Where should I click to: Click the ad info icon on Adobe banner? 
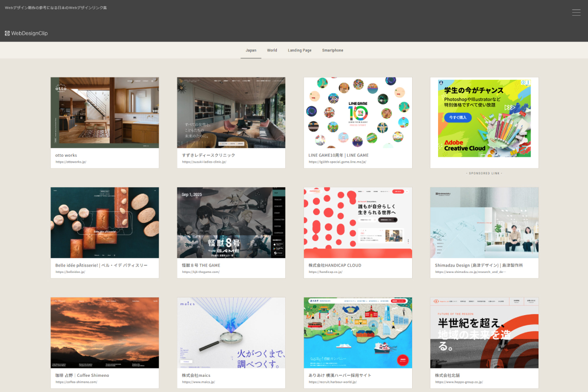pos(522,82)
